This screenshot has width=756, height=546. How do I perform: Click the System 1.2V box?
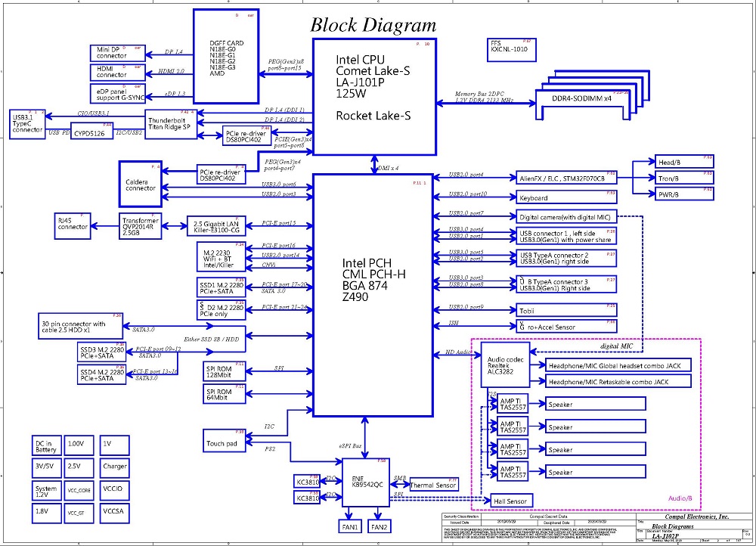46,491
